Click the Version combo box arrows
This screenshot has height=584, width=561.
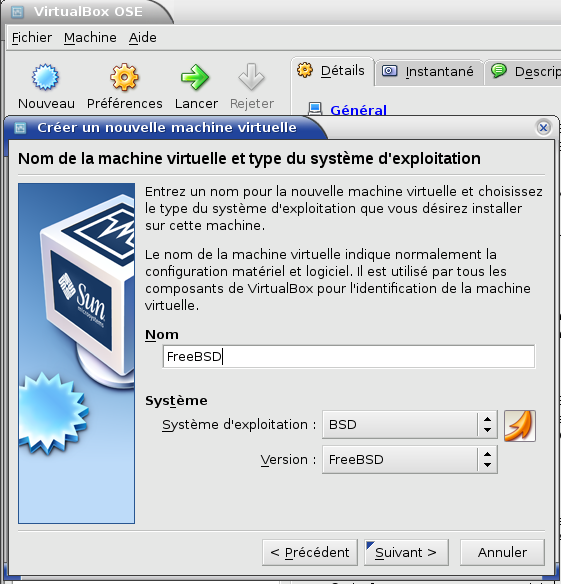coord(487,460)
